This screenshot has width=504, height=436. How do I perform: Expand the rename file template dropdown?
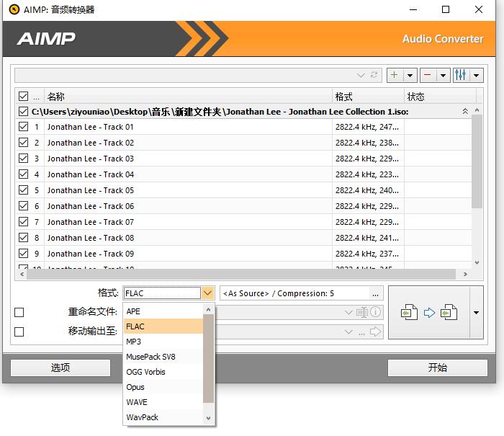pos(348,312)
